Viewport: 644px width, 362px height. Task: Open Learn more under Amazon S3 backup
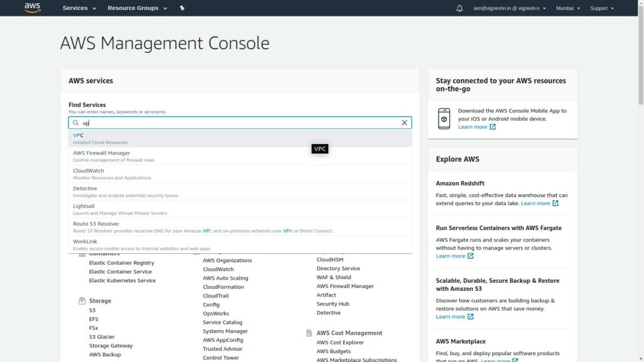(x=454, y=317)
